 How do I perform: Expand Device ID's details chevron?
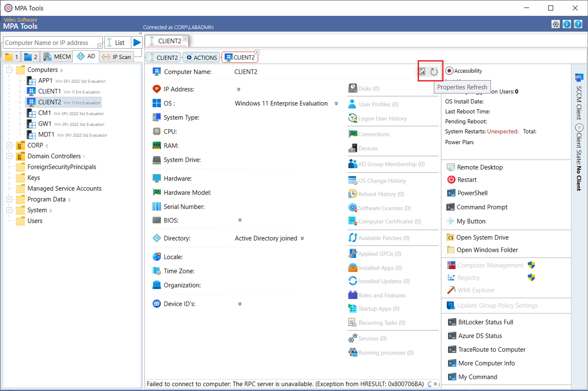click(240, 304)
